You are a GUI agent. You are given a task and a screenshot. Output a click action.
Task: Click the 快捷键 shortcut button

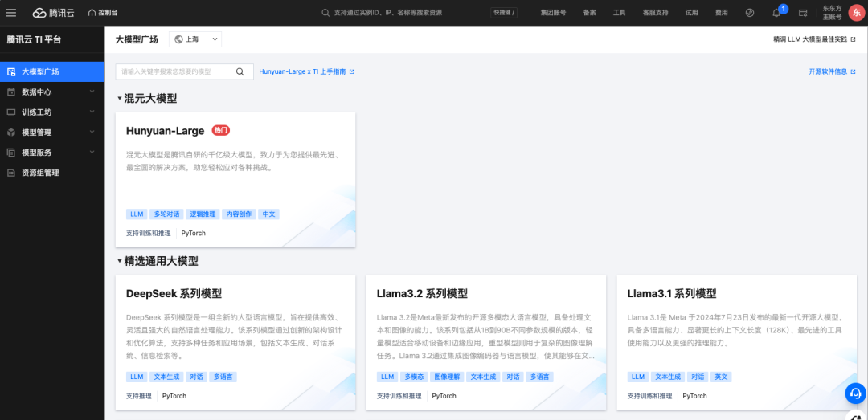(x=504, y=13)
